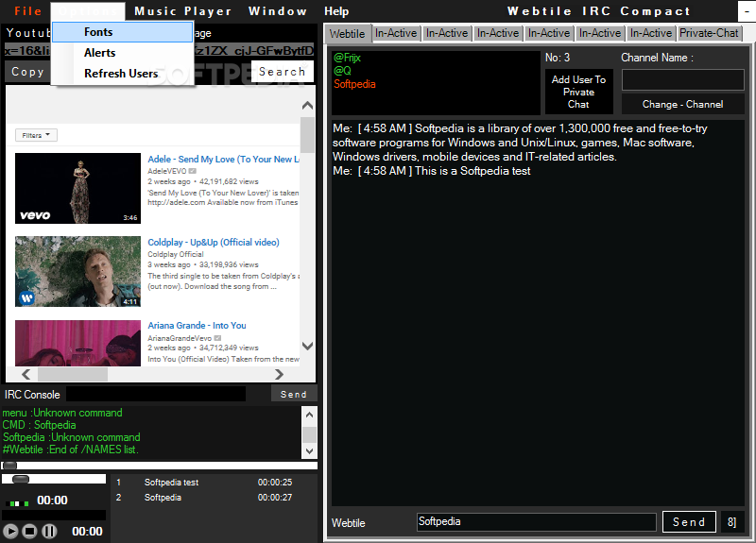Select user Softpedia in user list
The height and width of the screenshot is (543, 756).
click(x=354, y=84)
